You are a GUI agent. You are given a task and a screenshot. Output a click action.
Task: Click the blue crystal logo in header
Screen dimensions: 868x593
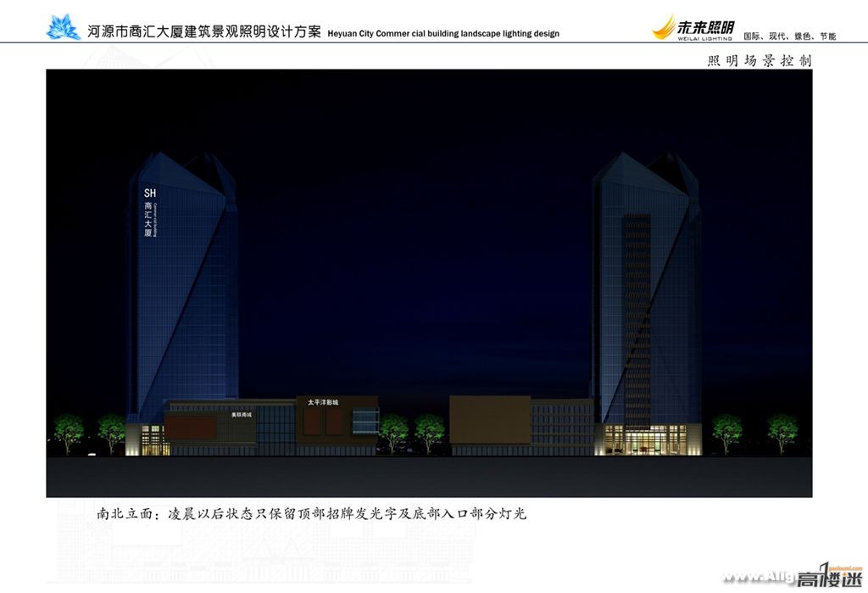click(x=63, y=27)
